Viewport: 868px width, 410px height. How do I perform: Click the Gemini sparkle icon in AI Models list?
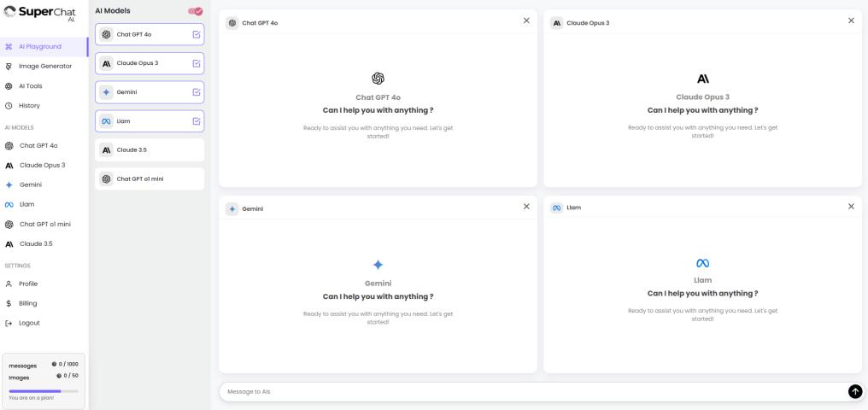pos(106,92)
